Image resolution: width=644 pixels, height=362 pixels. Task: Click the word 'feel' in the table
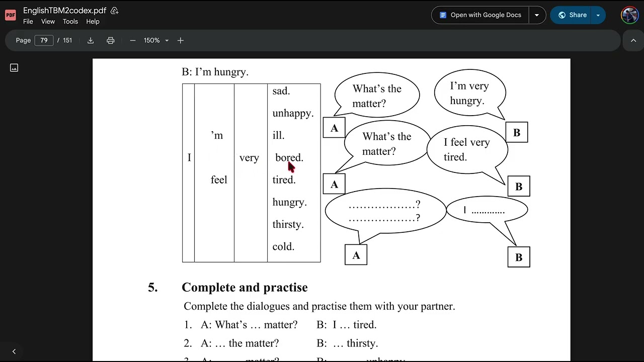click(x=219, y=179)
